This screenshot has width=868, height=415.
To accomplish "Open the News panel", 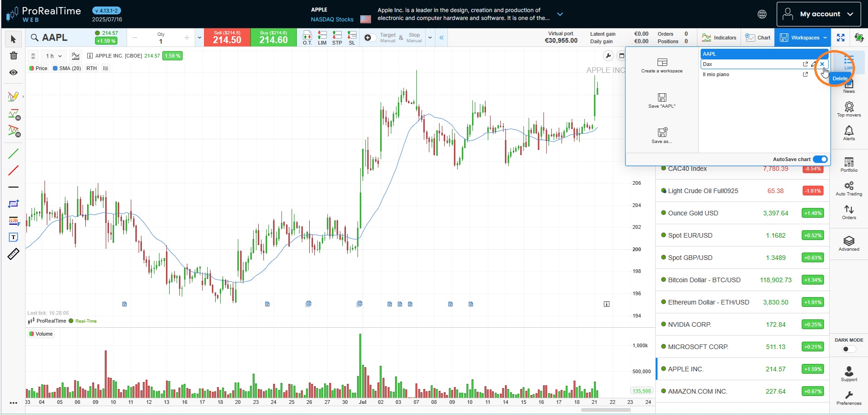I will click(849, 86).
